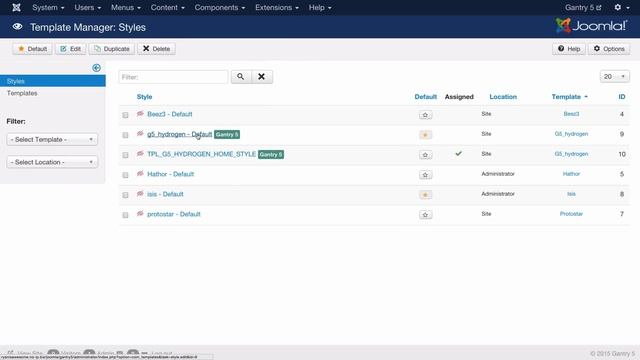Open the Hathor - Default style link
This screenshot has width=640, height=360.
pos(171,174)
